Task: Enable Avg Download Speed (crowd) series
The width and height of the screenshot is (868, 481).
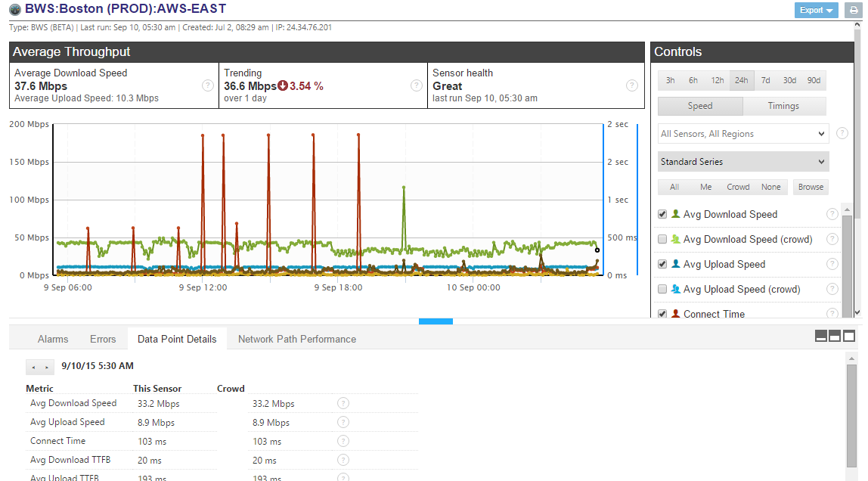Action: pos(662,239)
